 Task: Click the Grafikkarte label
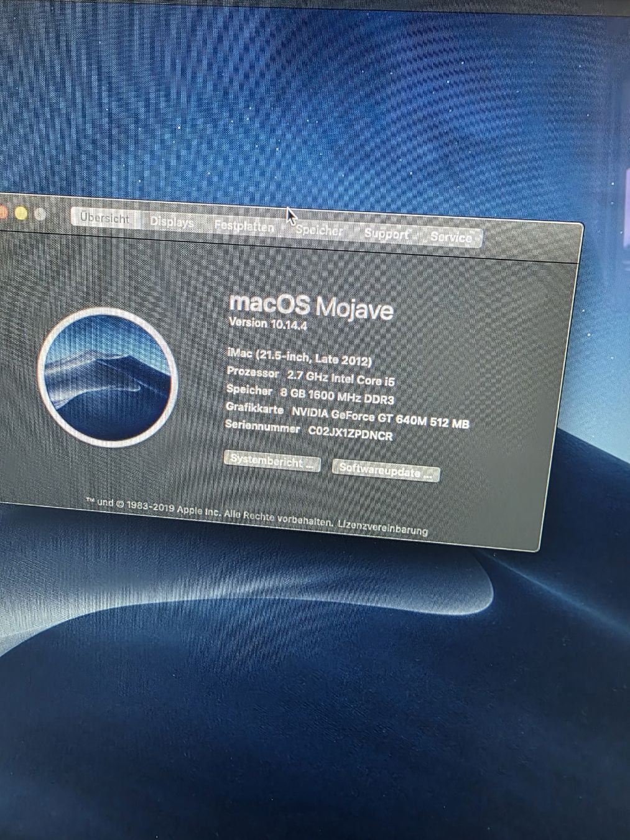tap(254, 409)
